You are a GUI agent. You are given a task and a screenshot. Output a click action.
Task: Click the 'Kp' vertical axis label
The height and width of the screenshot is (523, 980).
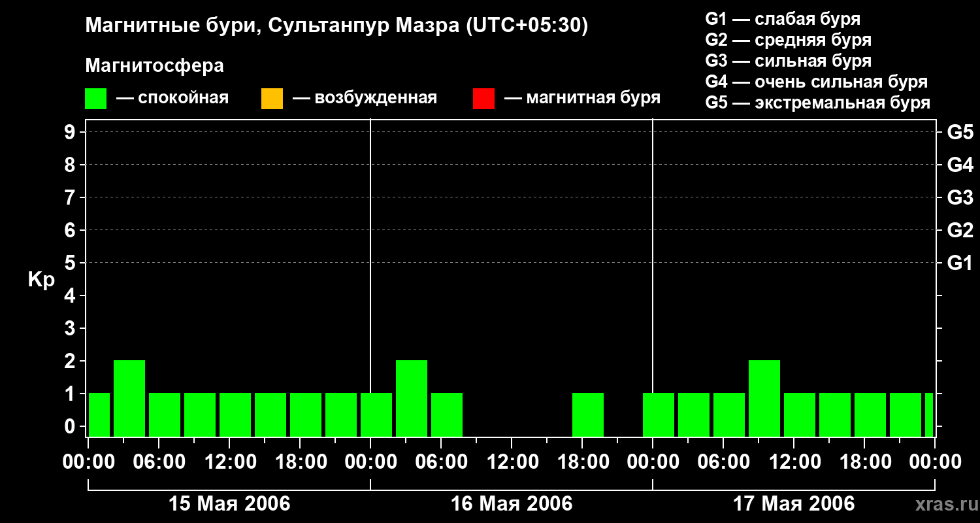click(x=41, y=280)
